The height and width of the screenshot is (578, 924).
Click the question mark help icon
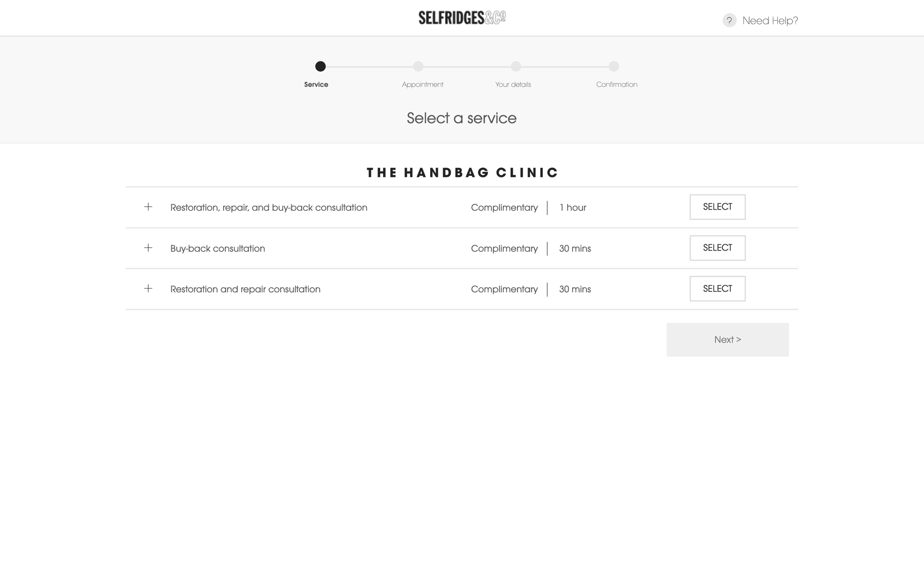(x=729, y=20)
